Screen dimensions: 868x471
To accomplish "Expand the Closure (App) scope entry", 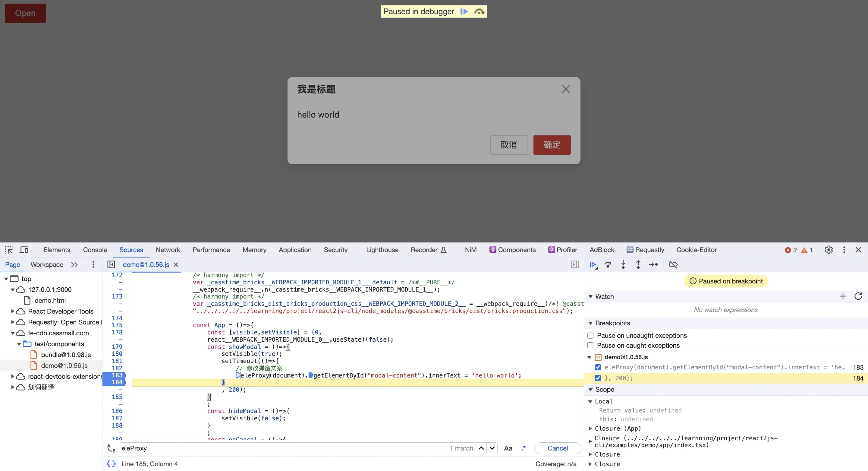I will (x=590, y=428).
